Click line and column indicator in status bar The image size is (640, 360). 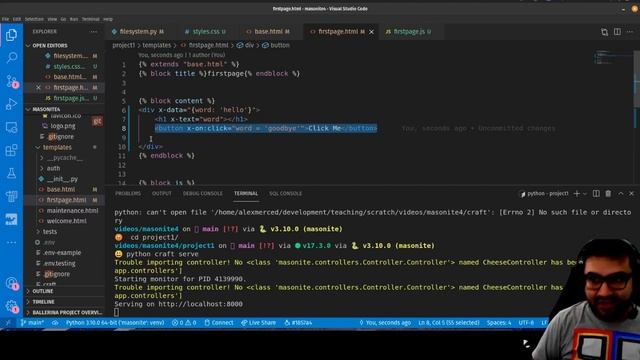(x=449, y=322)
